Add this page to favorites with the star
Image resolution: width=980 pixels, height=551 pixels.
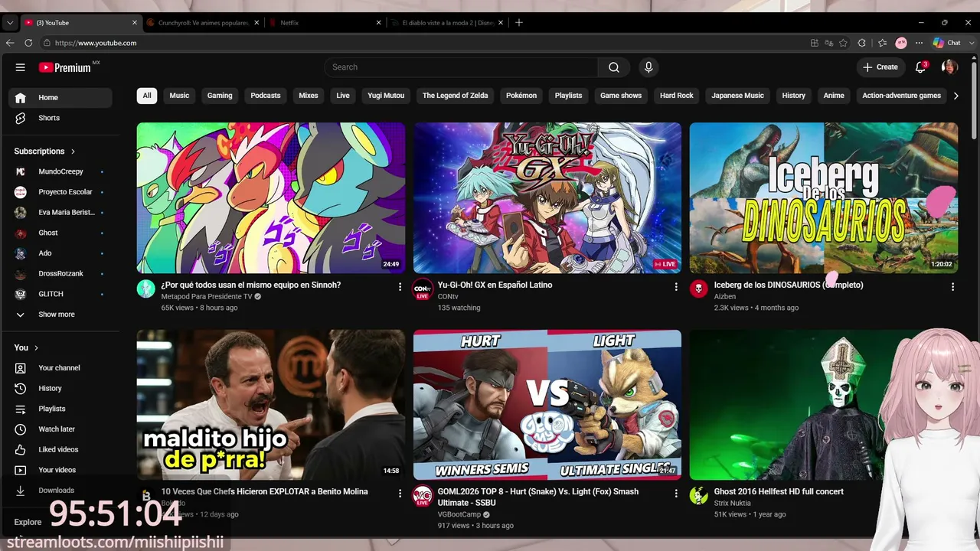[843, 43]
